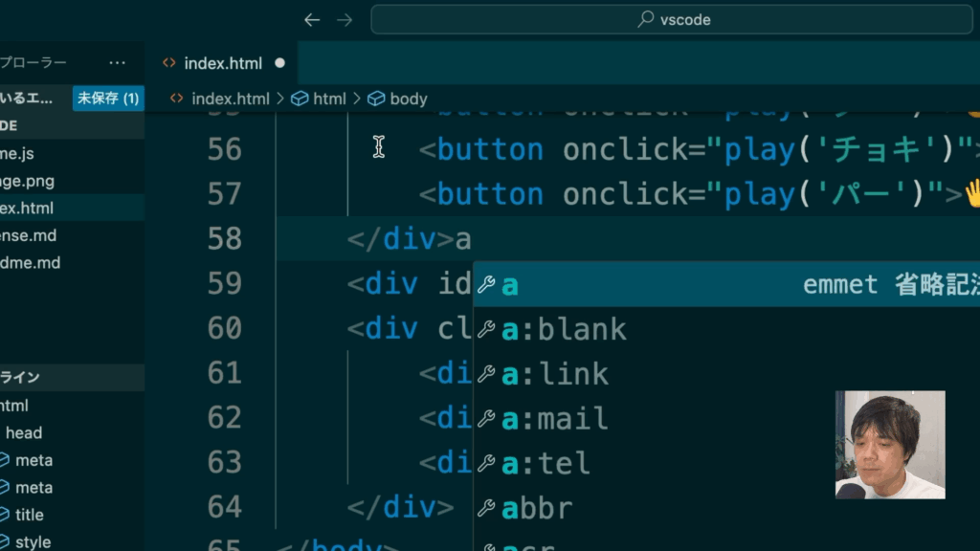Pick the a:mail suggestion from the list
The image size is (980, 551).
[555, 419]
